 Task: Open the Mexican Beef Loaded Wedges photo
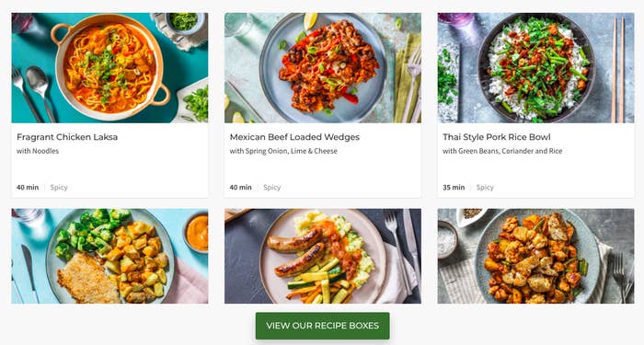pos(323,68)
